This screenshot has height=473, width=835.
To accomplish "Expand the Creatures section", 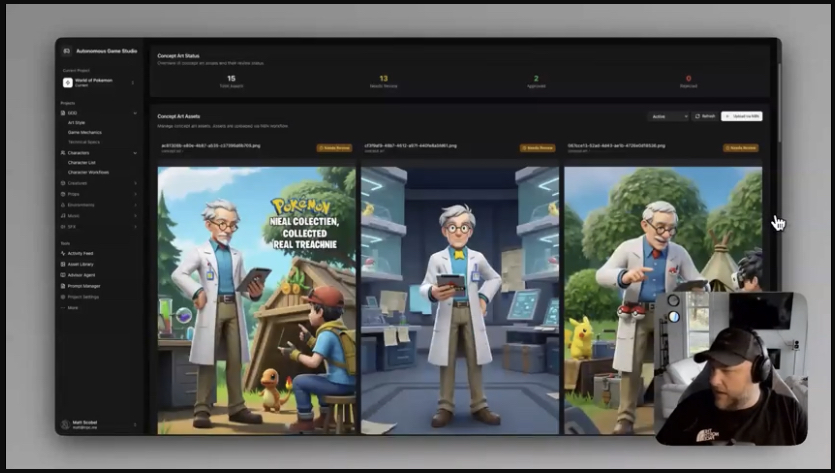I will tap(135, 183).
